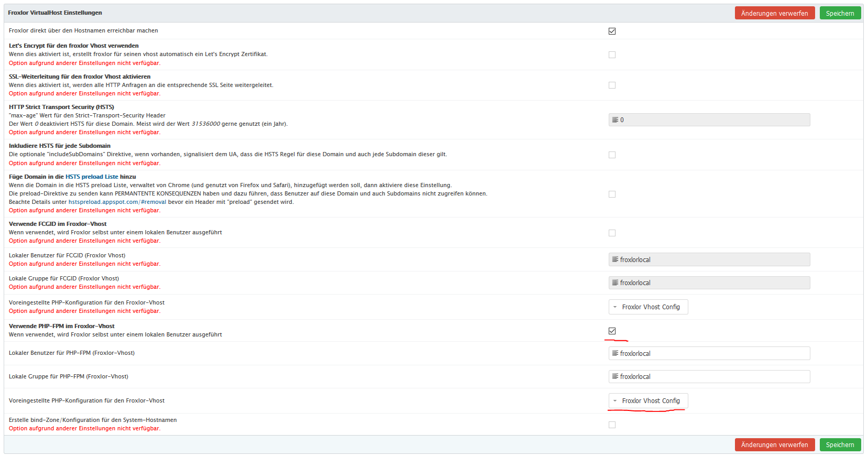Click text icon in FCGID Gruppe field
This screenshot has height=456, width=868.
[615, 283]
